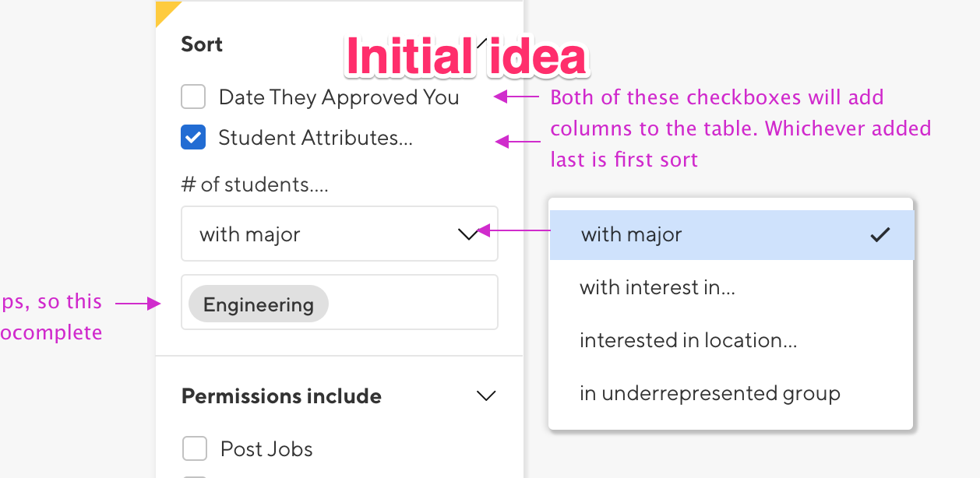
Task: Click the checkmark icon beside with major
Action: pyautogui.click(x=880, y=234)
